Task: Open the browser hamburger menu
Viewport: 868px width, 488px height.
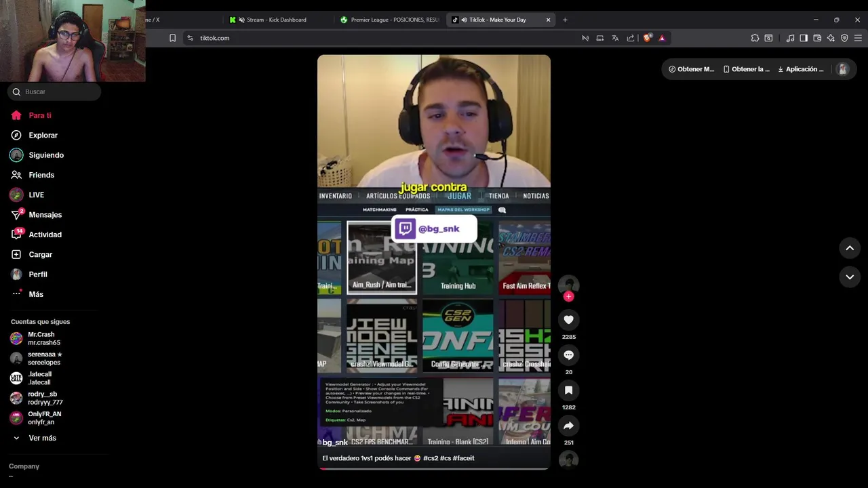Action: point(858,38)
